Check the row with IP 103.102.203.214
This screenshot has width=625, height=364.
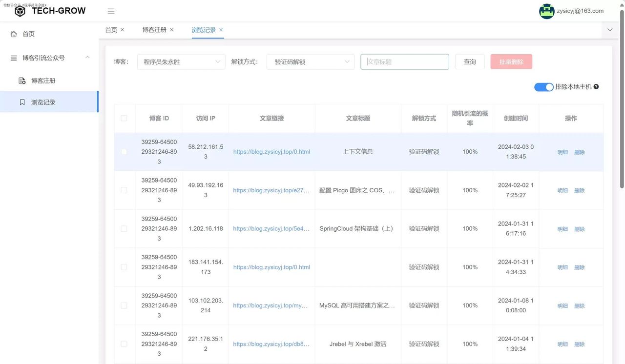tap(124, 305)
